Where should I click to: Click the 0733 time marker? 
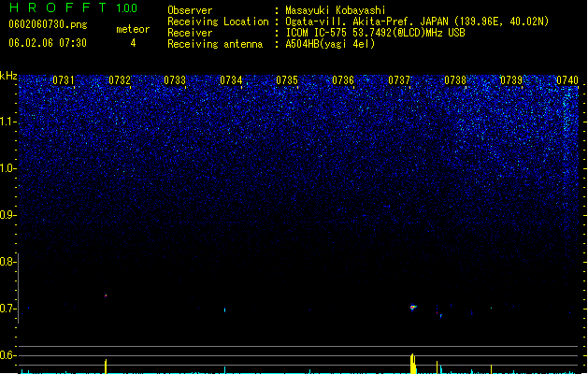(175, 80)
